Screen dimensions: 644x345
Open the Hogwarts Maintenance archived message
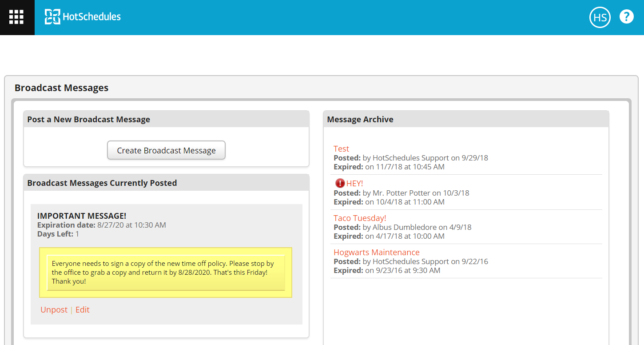click(376, 253)
